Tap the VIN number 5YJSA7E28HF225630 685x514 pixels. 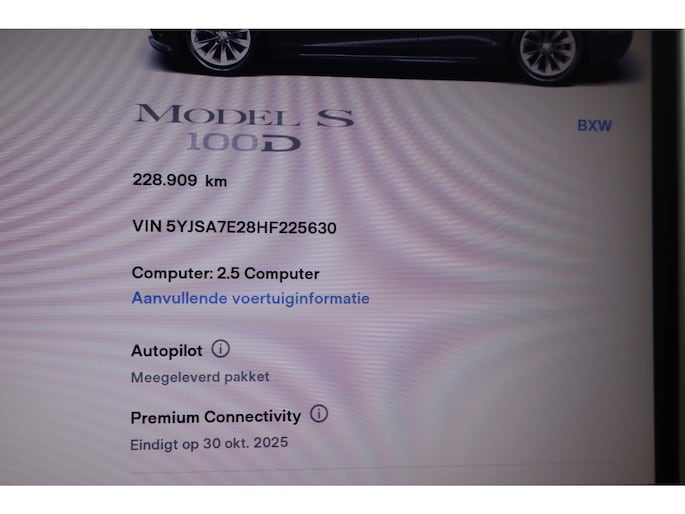click(251, 227)
